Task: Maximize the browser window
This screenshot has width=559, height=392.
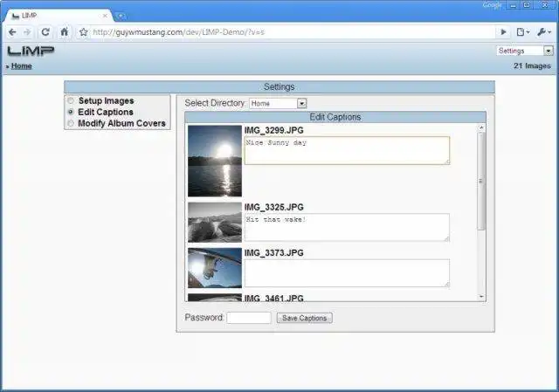Action: click(x=527, y=5)
